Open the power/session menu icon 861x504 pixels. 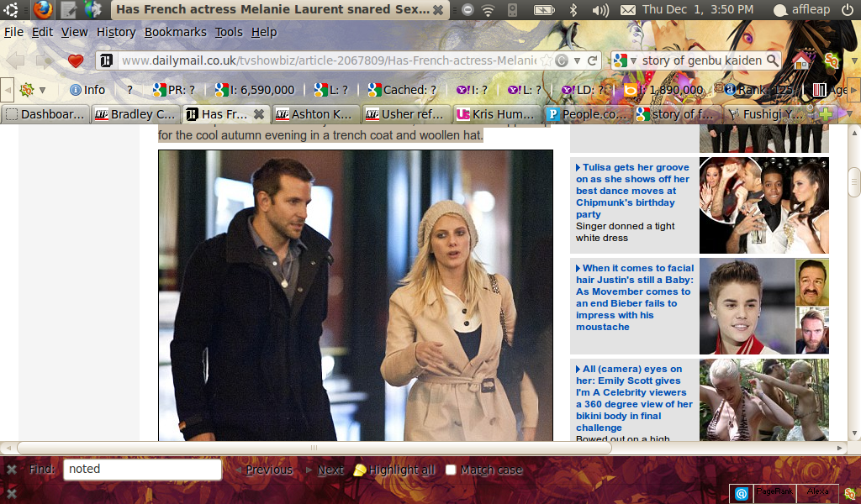tap(848, 9)
